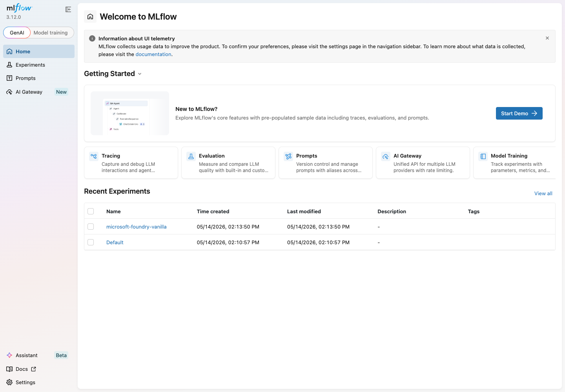The image size is (565, 392).
Task: Open the microsoft-foundry-vanilla experiment
Action: [x=137, y=227]
